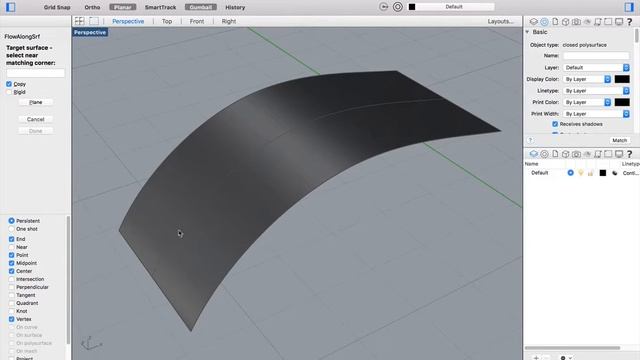
Task: Toggle Ortho mode in the toolbar
Action: [x=92, y=7]
